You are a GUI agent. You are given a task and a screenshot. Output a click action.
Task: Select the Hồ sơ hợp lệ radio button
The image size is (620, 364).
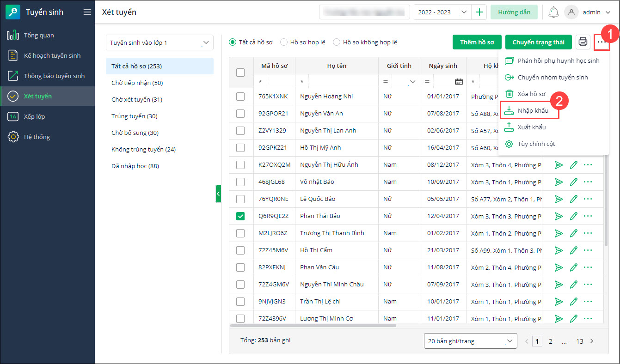(x=284, y=42)
